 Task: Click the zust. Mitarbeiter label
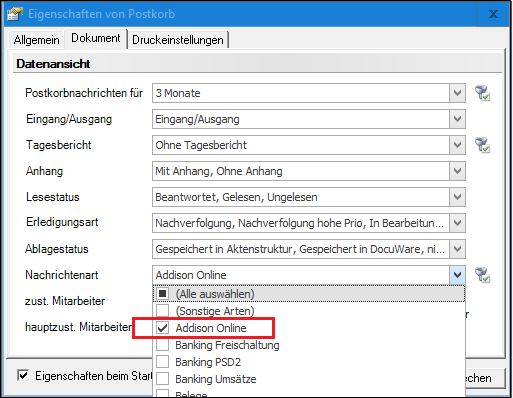click(65, 301)
